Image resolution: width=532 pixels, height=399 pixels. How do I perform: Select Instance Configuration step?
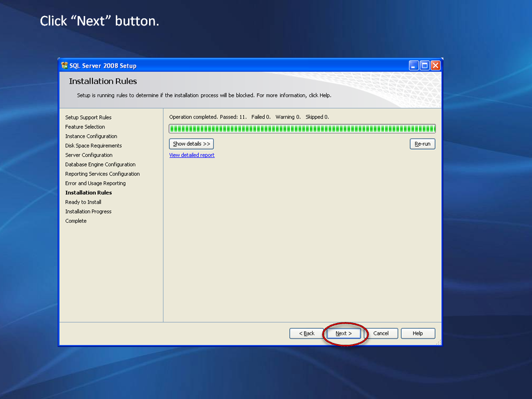click(x=91, y=136)
